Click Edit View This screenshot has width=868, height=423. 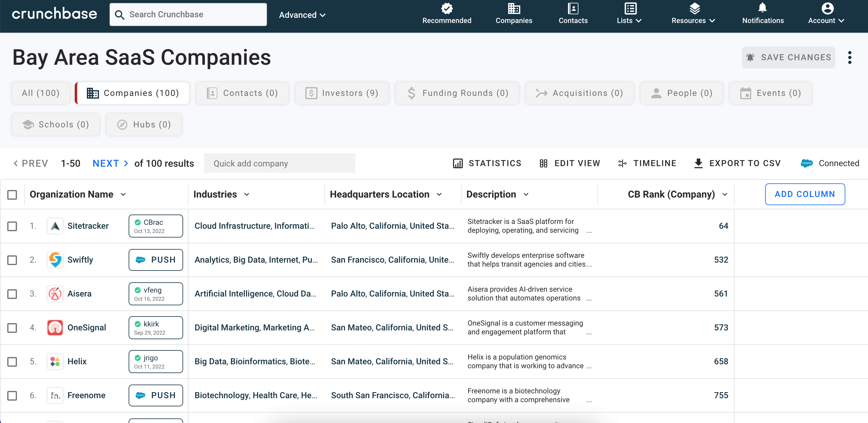click(x=570, y=163)
